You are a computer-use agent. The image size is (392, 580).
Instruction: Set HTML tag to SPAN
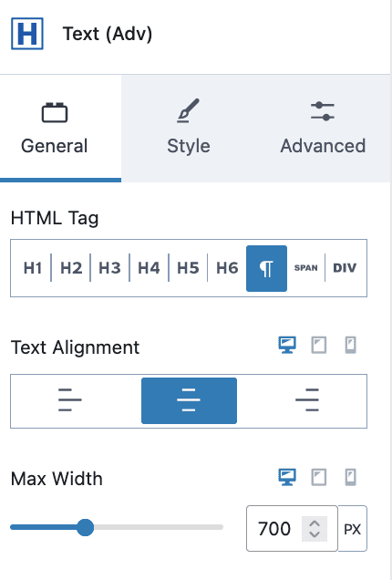305,268
